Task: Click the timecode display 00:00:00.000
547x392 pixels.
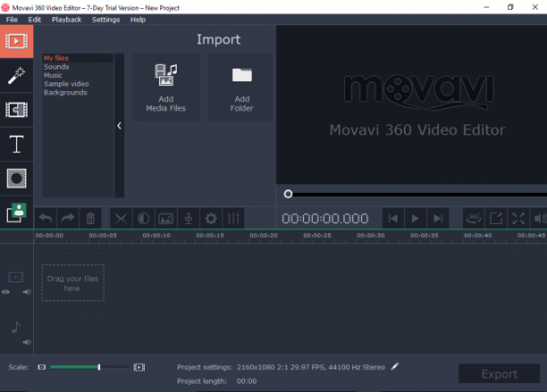Action: (x=324, y=219)
